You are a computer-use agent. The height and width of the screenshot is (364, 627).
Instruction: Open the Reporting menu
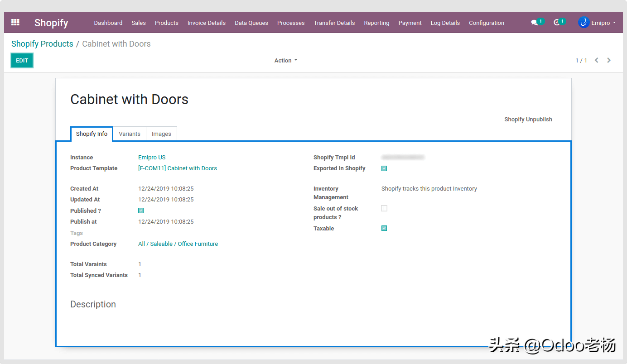(x=376, y=23)
